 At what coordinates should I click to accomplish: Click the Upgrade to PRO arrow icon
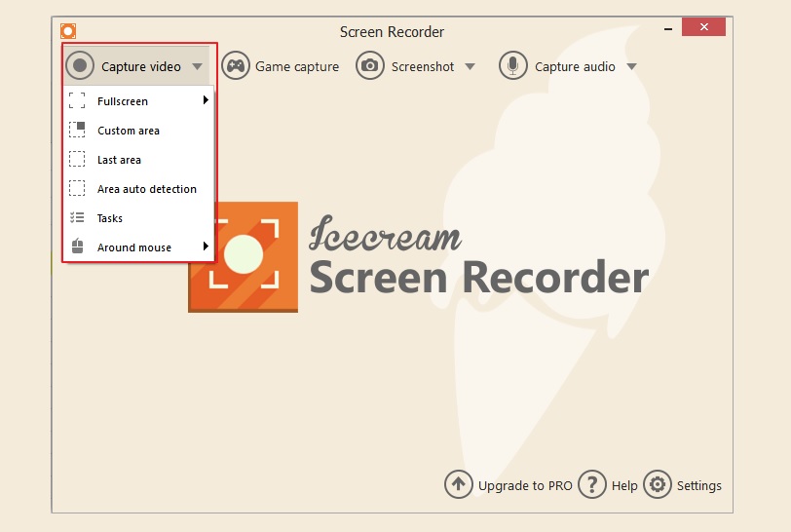tap(459, 484)
